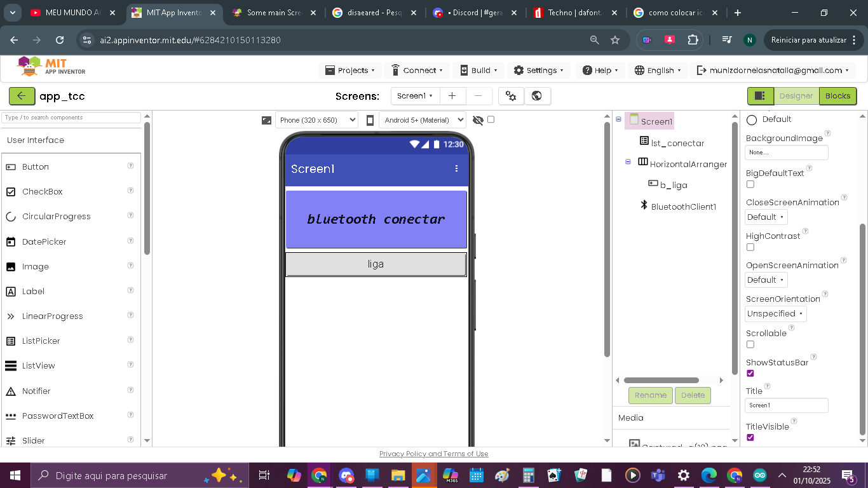Open Arduino IDE from the taskbar
The image size is (868, 488).
(x=760, y=475)
